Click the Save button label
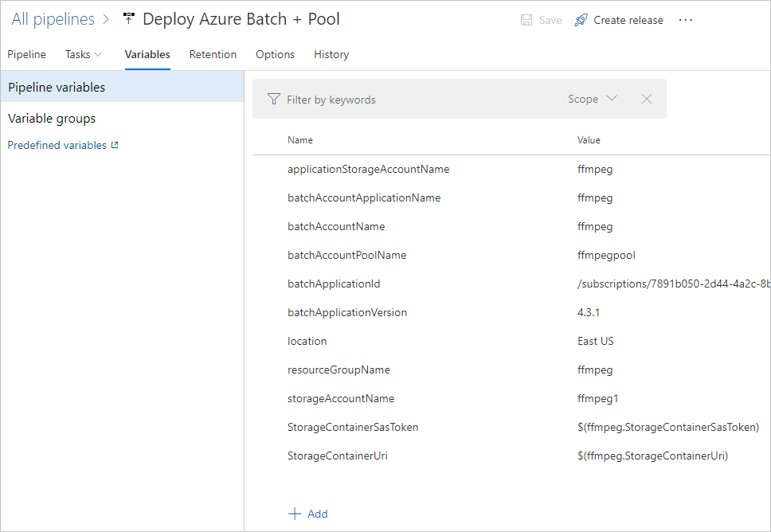The height and width of the screenshot is (532, 771). [x=550, y=20]
